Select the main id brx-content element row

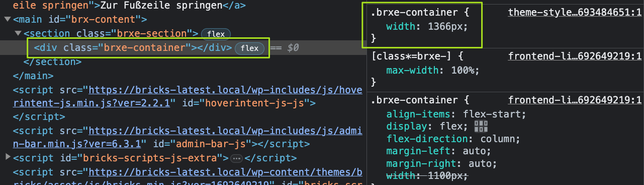[x=80, y=20]
